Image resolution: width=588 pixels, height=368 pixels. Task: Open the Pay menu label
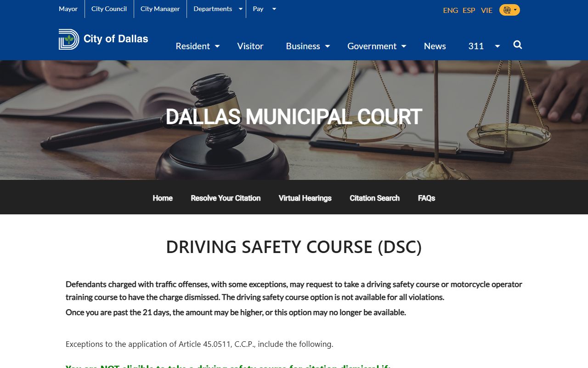click(258, 9)
